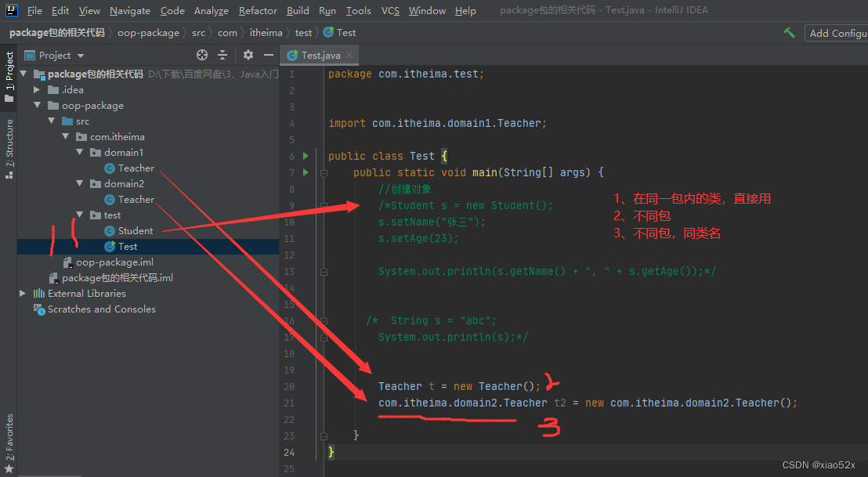Expand the .idea folder
868x477 pixels.
click(37, 89)
